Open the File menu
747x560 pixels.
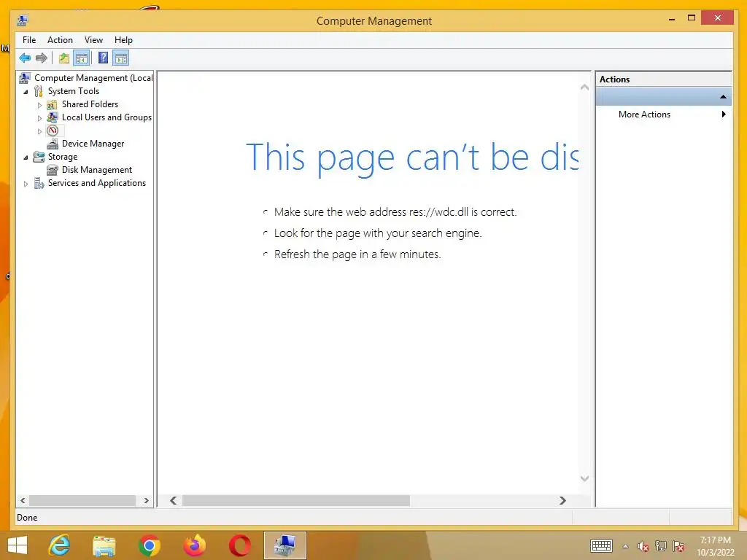pyautogui.click(x=29, y=40)
